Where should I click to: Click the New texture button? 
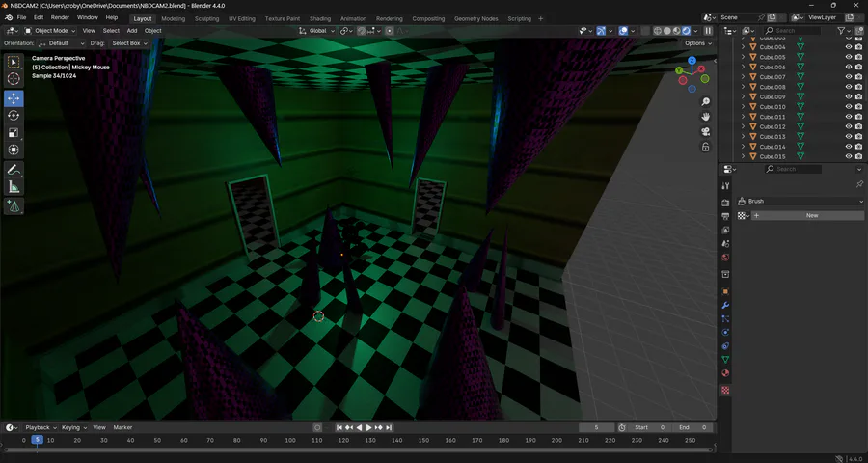pyautogui.click(x=807, y=215)
